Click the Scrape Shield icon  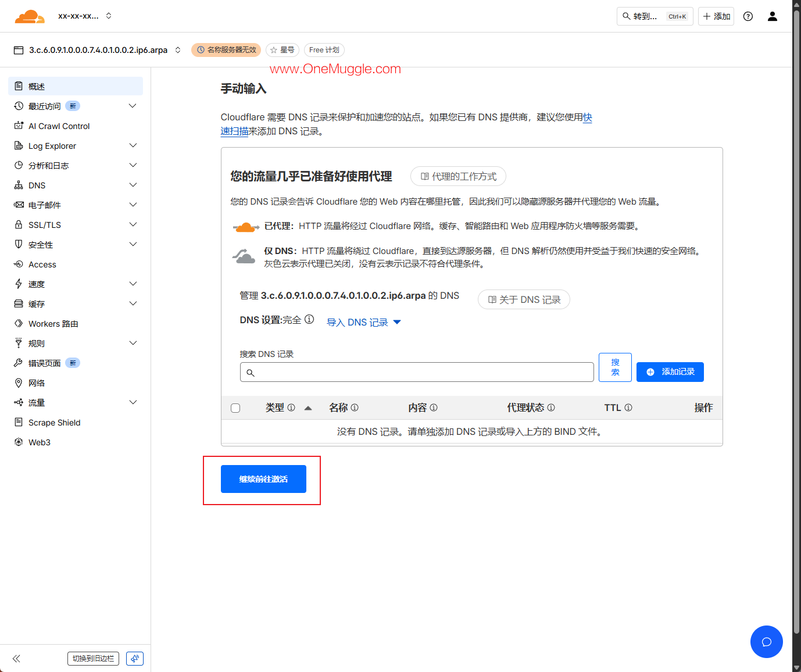(x=19, y=422)
